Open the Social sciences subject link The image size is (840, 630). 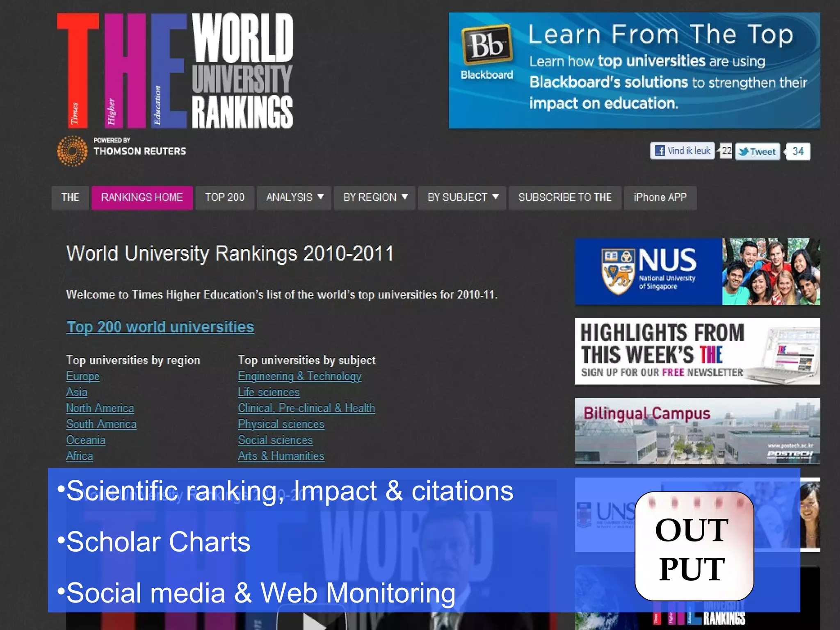click(x=276, y=440)
